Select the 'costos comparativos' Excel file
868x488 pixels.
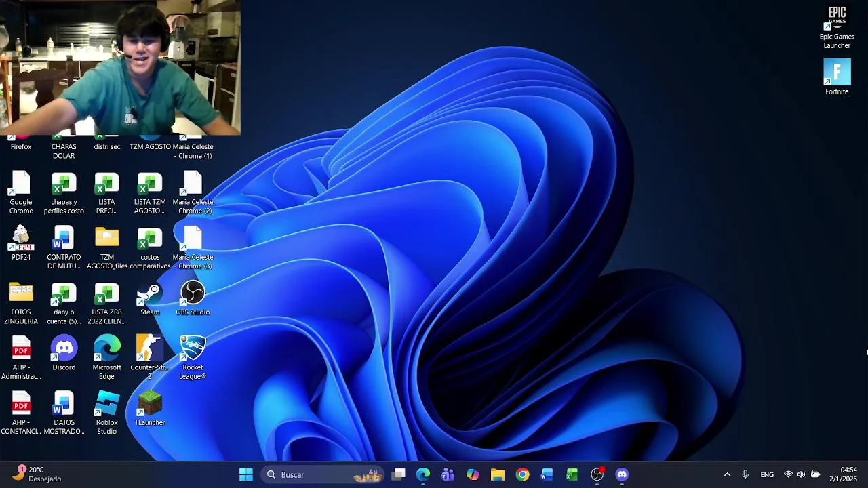pyautogui.click(x=150, y=248)
